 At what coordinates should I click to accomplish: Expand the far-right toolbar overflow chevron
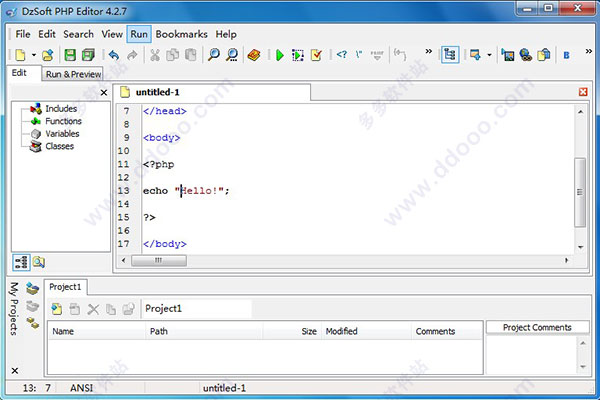click(x=589, y=51)
